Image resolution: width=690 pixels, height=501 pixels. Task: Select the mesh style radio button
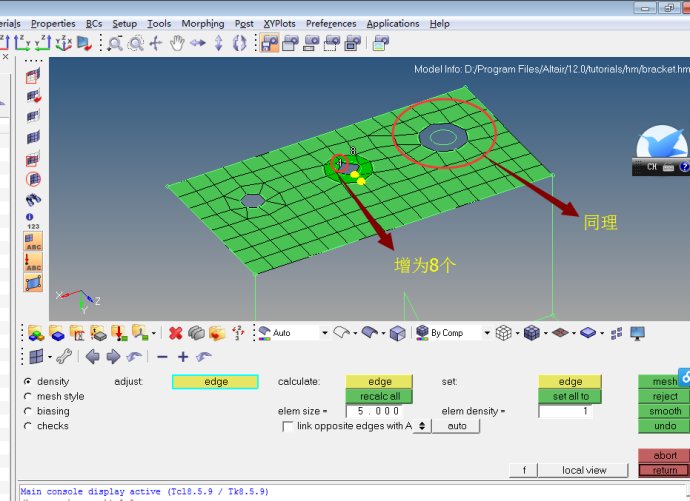click(x=28, y=396)
